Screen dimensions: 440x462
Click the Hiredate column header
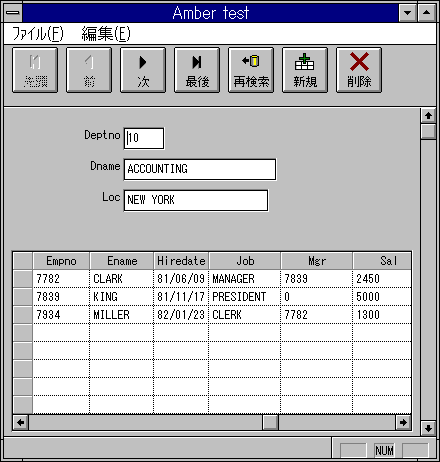[x=181, y=261]
